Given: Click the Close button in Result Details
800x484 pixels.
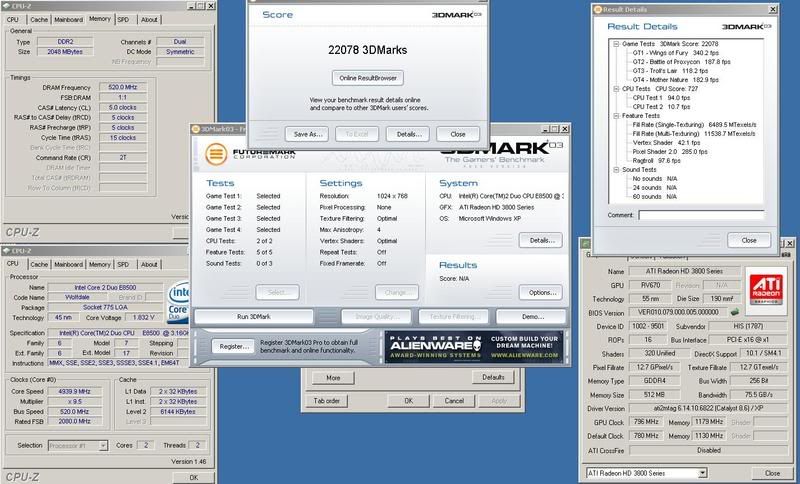Looking at the screenshot, I should click(x=749, y=240).
